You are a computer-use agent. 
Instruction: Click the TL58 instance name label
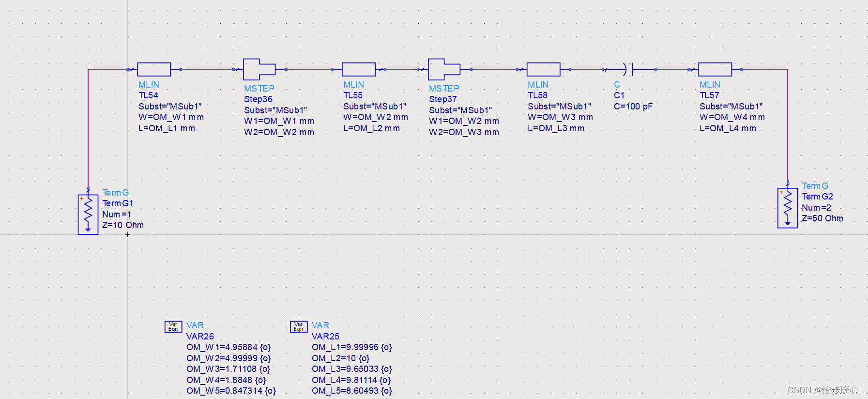[x=538, y=95]
